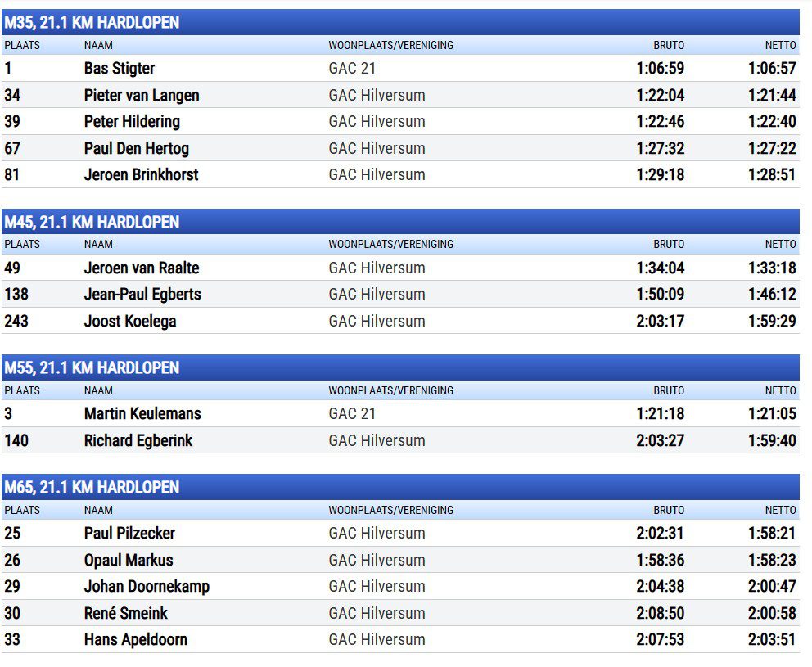The height and width of the screenshot is (667, 812).
Task: Open Hans Apeldoorn's result entry
Action: click(135, 639)
